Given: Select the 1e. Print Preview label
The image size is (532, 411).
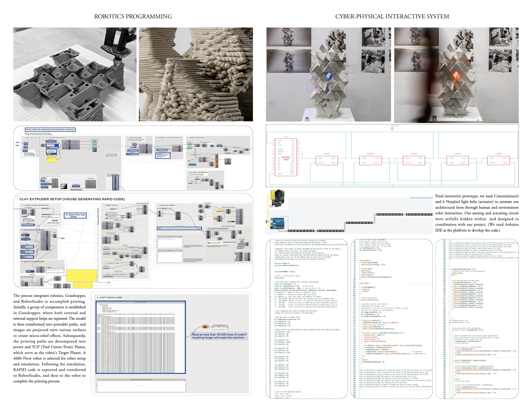Looking at the screenshot, I should (x=27, y=277).
